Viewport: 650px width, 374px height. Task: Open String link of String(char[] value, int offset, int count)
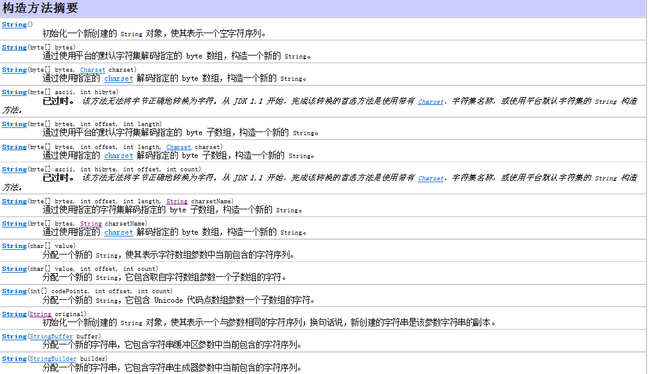[14, 269]
